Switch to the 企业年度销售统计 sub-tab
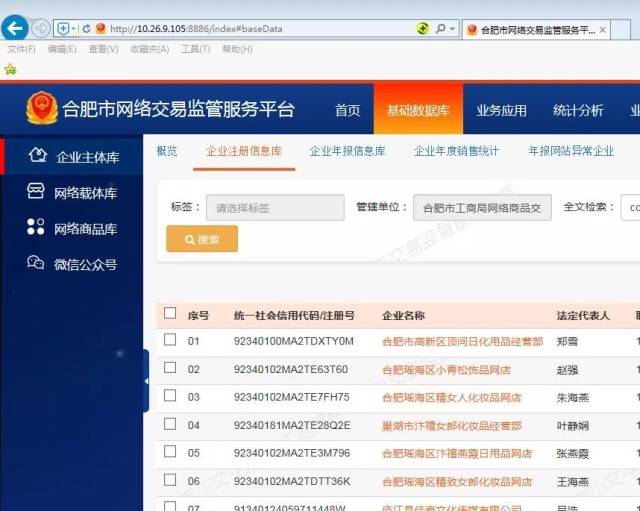 point(457,151)
